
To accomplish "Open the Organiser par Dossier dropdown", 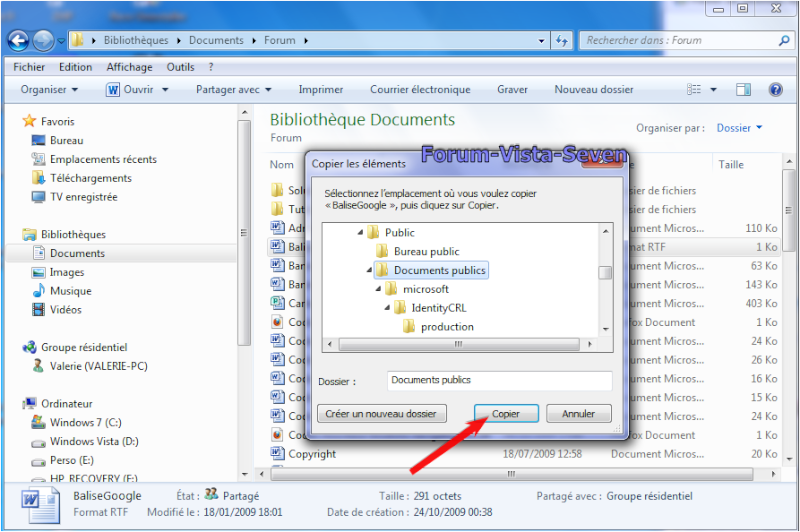I will pos(739,128).
